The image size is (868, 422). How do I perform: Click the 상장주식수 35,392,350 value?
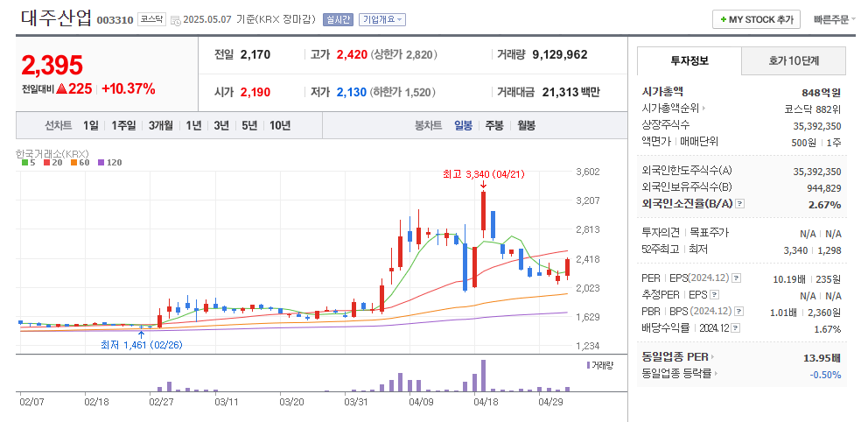pos(817,126)
